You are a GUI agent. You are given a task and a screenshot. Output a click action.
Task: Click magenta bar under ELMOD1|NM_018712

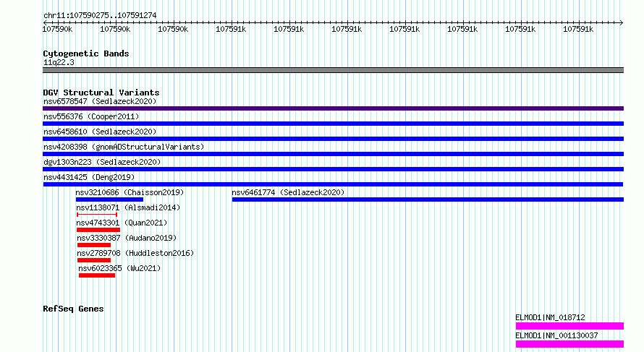click(x=569, y=326)
